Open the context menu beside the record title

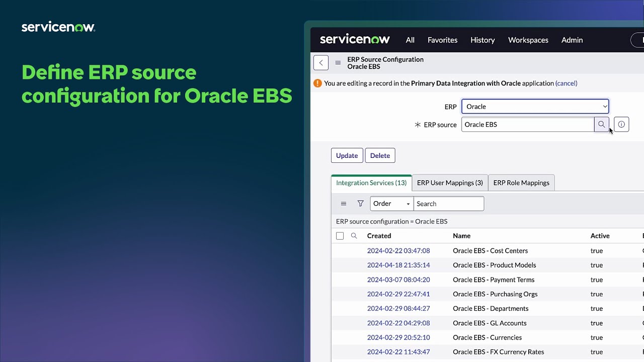coord(338,62)
